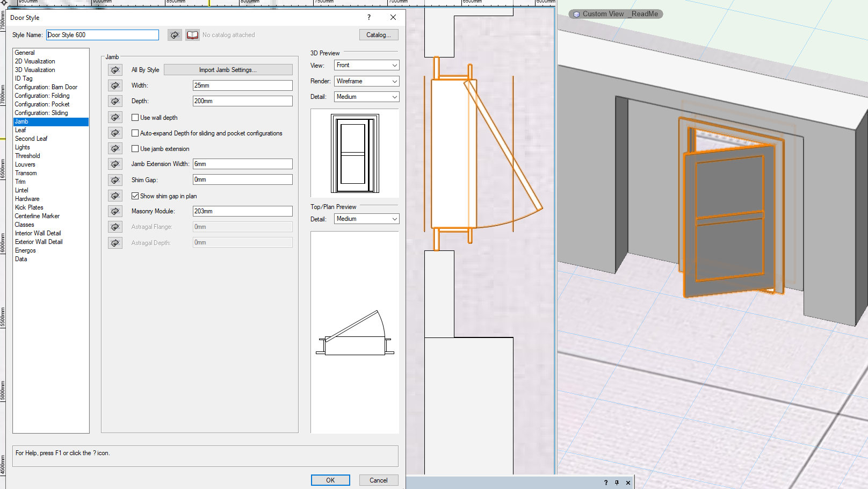
Task: Click inside the Style Name text field
Action: click(x=102, y=34)
